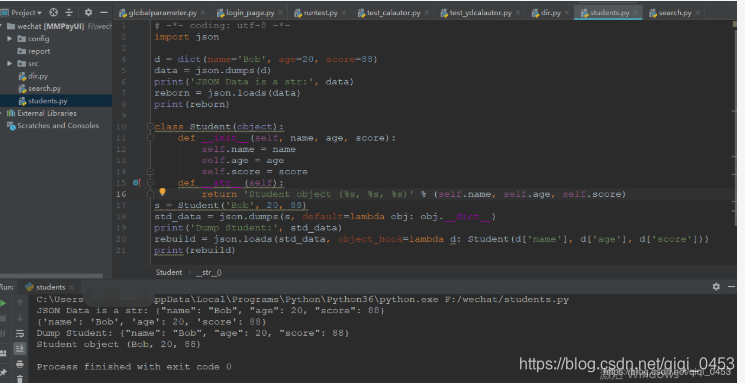Image resolution: width=745 pixels, height=383 pixels.
Task: Click Student in the breadcrumb bar
Action: 169,272
